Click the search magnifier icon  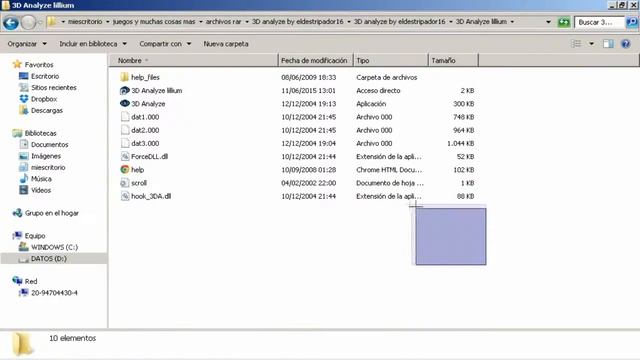pos(632,22)
